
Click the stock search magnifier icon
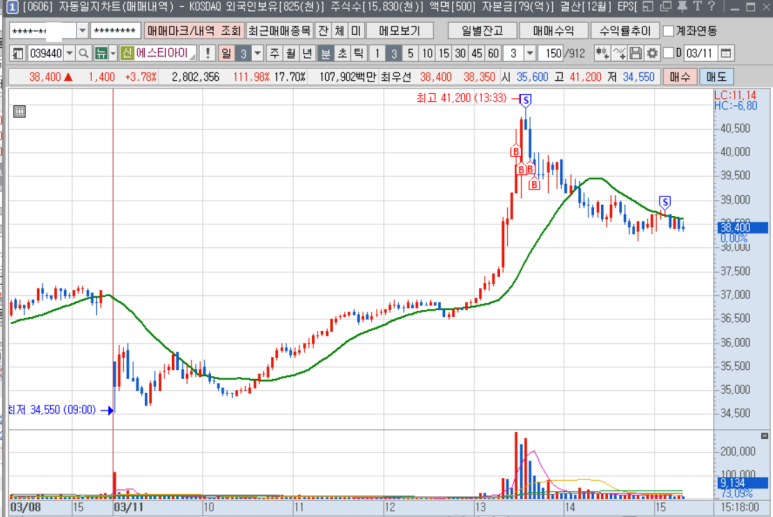click(85, 52)
